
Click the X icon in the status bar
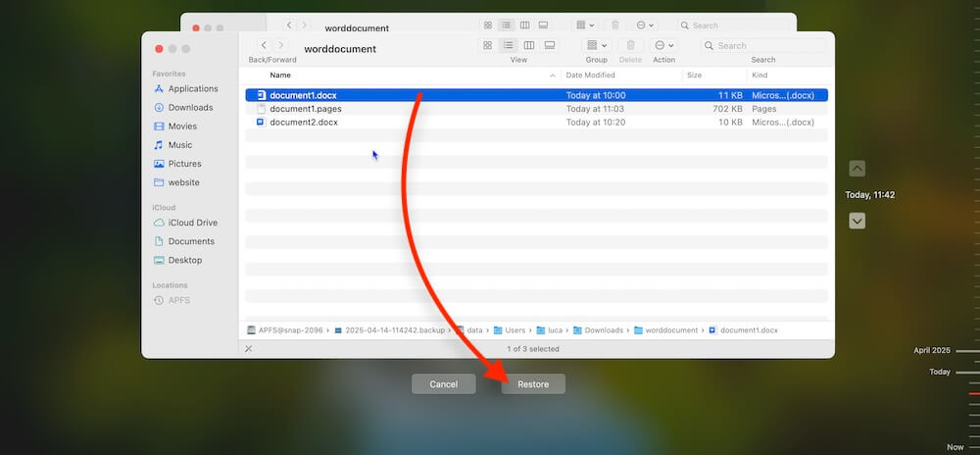248,349
